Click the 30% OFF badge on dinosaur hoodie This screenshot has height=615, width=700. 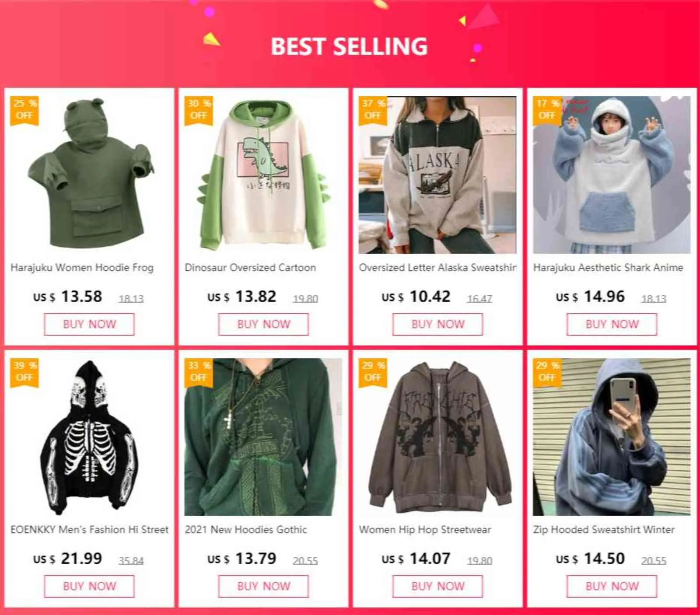tap(199, 110)
